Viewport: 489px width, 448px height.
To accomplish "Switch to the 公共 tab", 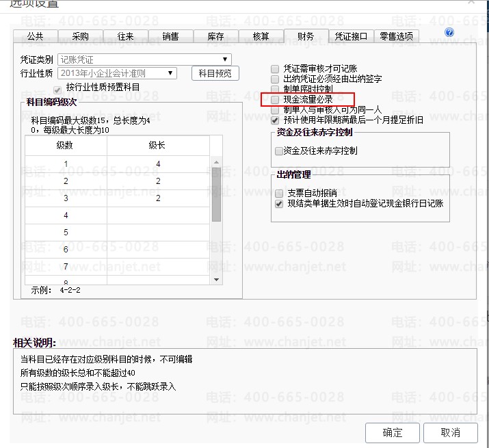I will click(x=35, y=36).
